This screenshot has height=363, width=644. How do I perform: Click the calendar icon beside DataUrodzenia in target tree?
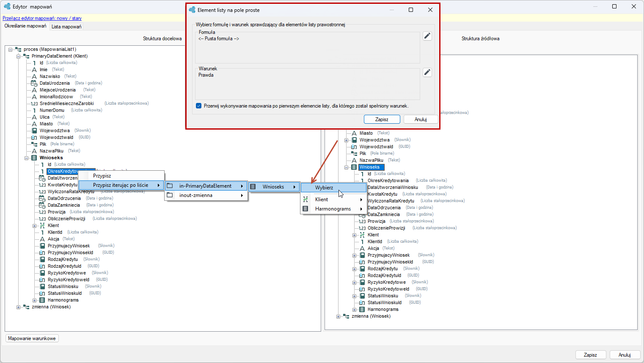(x=34, y=83)
